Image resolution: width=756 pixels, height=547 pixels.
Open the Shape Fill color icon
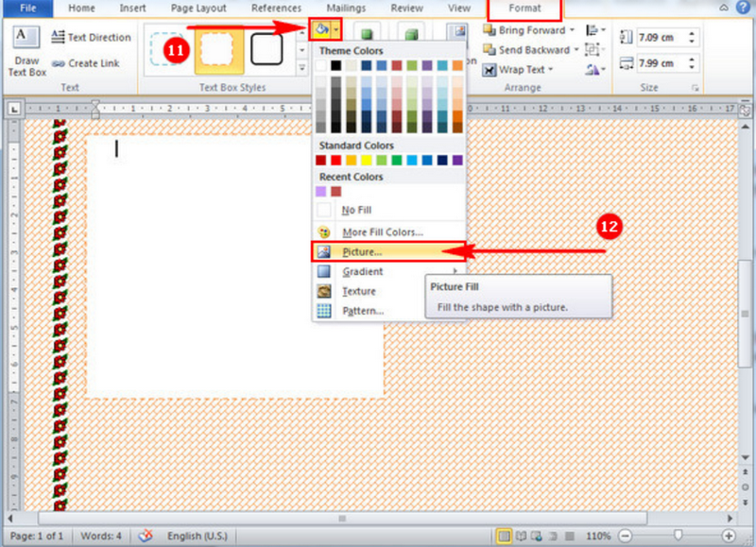coord(322,29)
